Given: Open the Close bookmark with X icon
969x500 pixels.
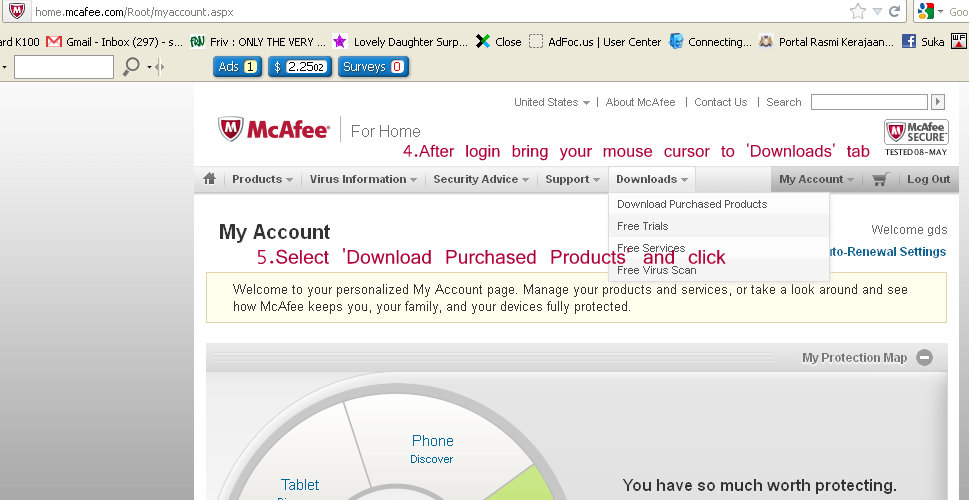Looking at the screenshot, I should (499, 42).
